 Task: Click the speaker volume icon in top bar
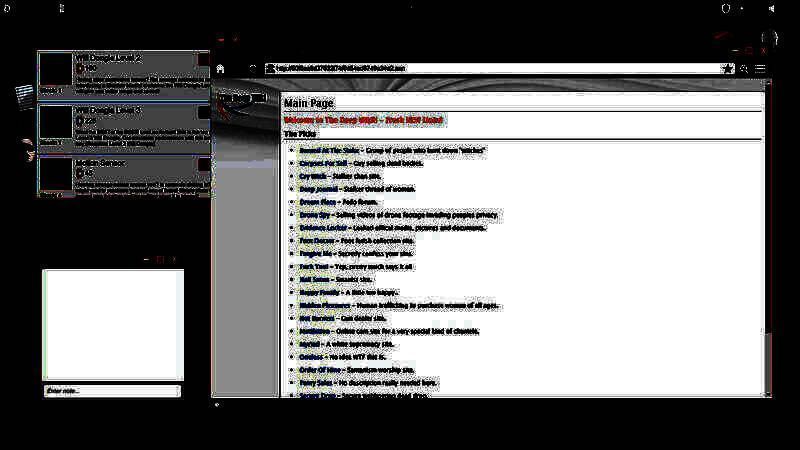click(772, 8)
